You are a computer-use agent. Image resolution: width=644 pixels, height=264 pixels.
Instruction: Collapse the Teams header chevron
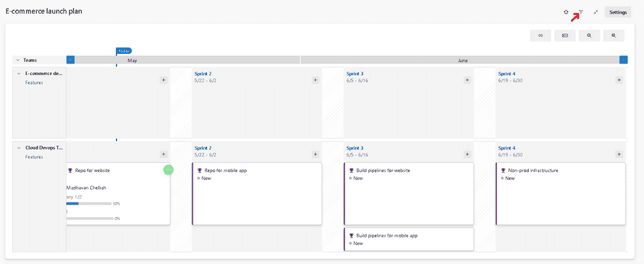[18, 60]
